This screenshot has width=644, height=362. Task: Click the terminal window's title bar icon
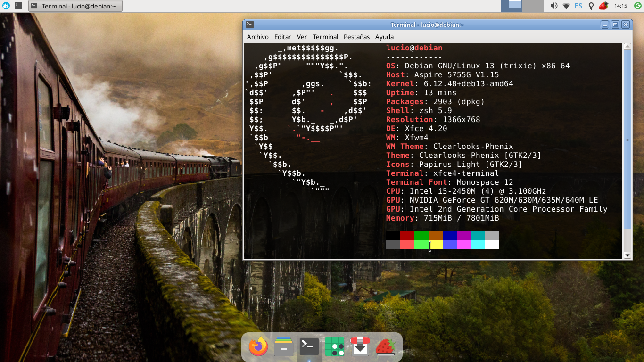250,25
